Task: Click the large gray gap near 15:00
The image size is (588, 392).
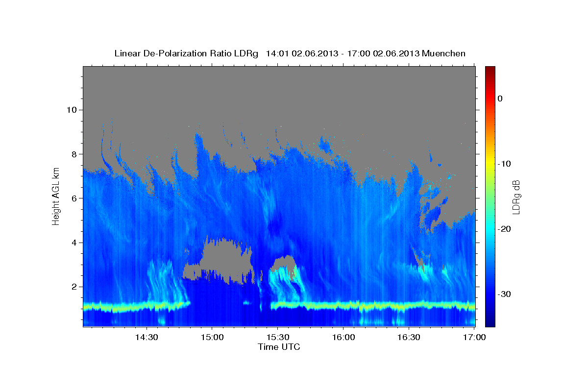Action: click(220, 260)
